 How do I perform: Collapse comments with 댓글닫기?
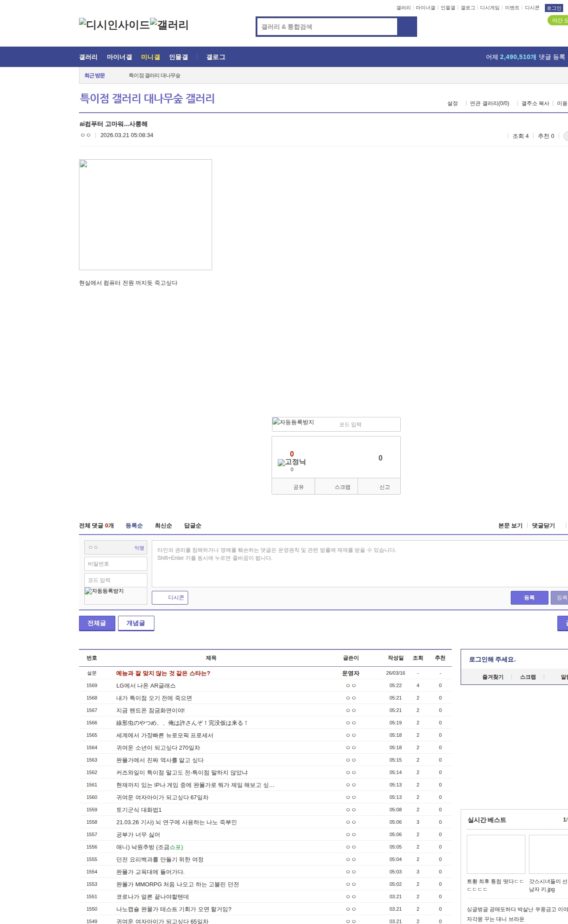click(544, 526)
